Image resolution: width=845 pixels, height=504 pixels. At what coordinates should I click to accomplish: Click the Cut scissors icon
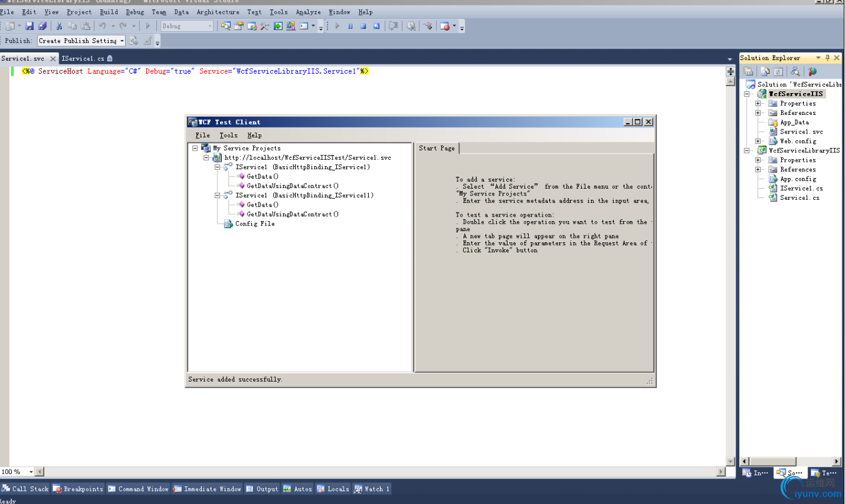click(59, 26)
